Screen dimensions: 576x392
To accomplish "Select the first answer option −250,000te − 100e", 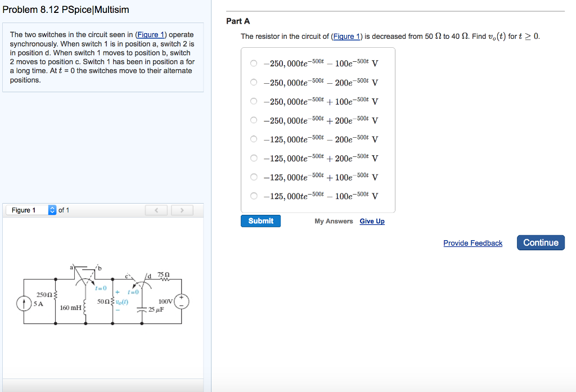I will click(x=254, y=64).
